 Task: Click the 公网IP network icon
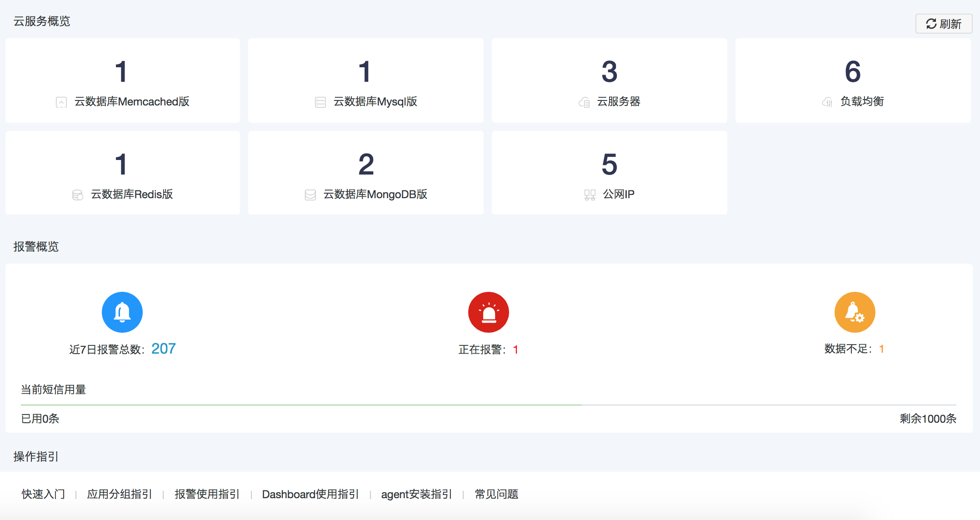point(590,195)
